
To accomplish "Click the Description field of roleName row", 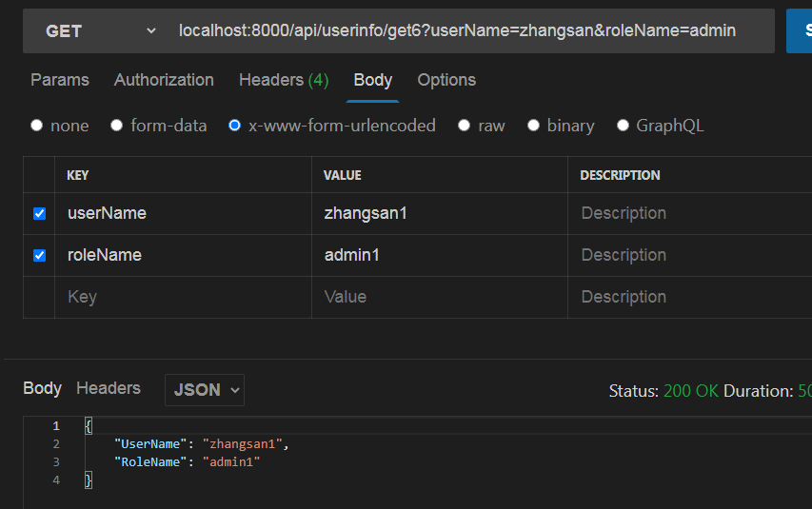I will 690,255.
